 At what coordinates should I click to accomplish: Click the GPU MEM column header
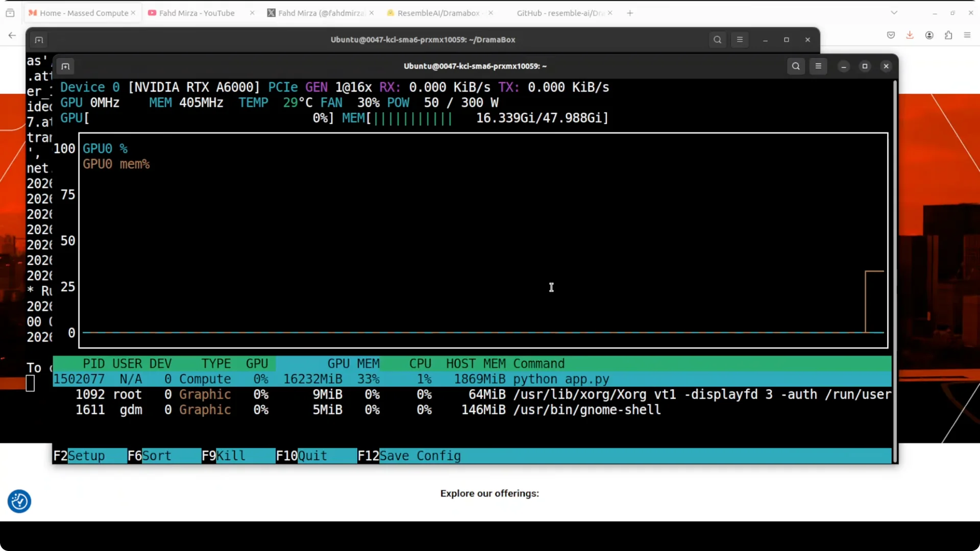tap(353, 364)
